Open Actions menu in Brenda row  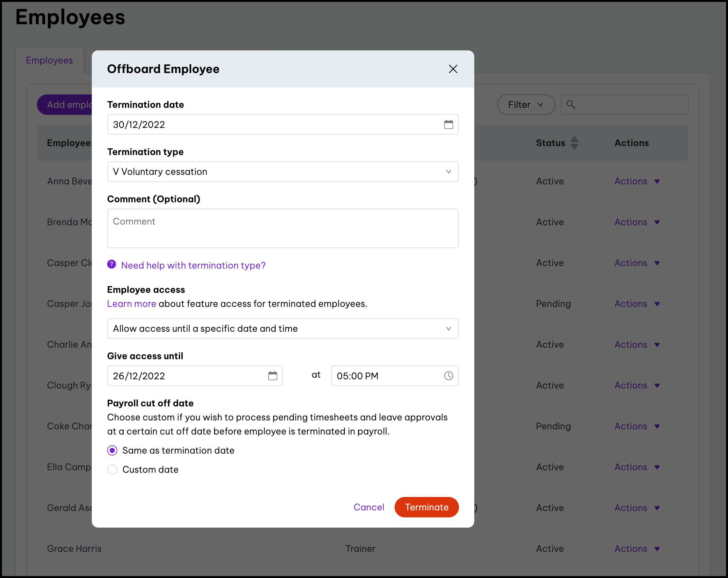(x=637, y=222)
